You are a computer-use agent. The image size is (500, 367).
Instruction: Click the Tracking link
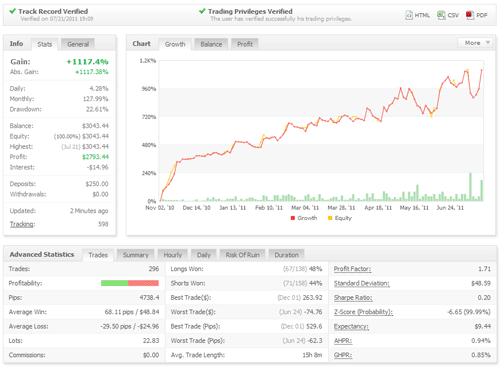coord(22,224)
